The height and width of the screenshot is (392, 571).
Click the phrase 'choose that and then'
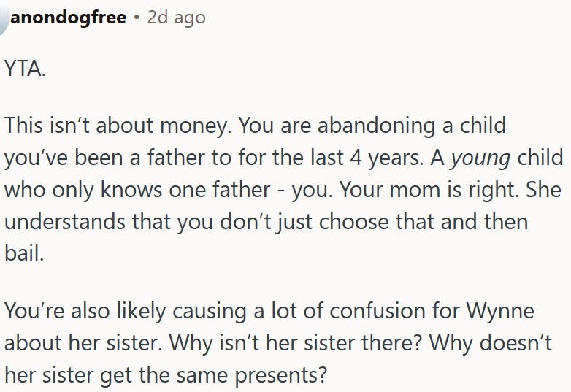coord(424,221)
